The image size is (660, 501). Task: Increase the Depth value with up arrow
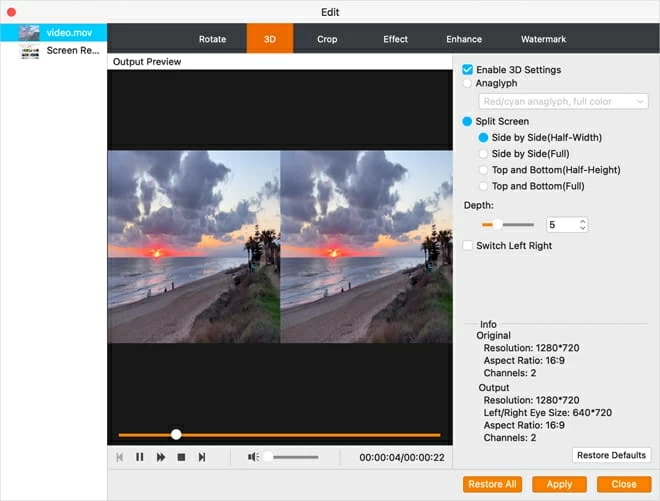pyautogui.click(x=583, y=221)
